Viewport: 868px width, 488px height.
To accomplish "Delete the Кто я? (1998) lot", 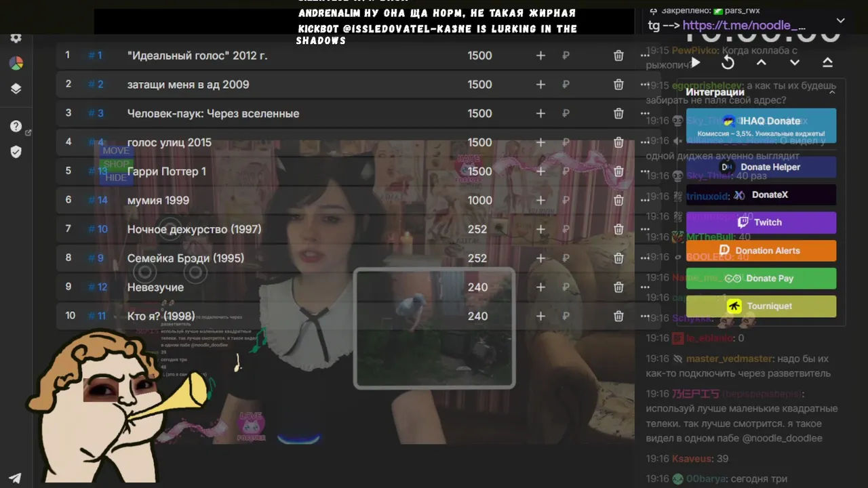I will 618,316.
